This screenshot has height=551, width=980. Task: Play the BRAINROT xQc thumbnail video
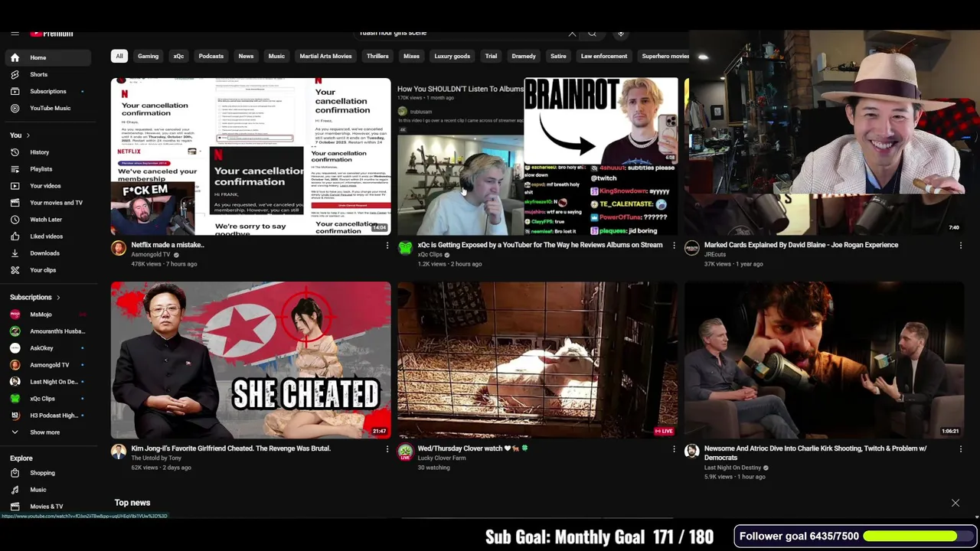tap(537, 156)
